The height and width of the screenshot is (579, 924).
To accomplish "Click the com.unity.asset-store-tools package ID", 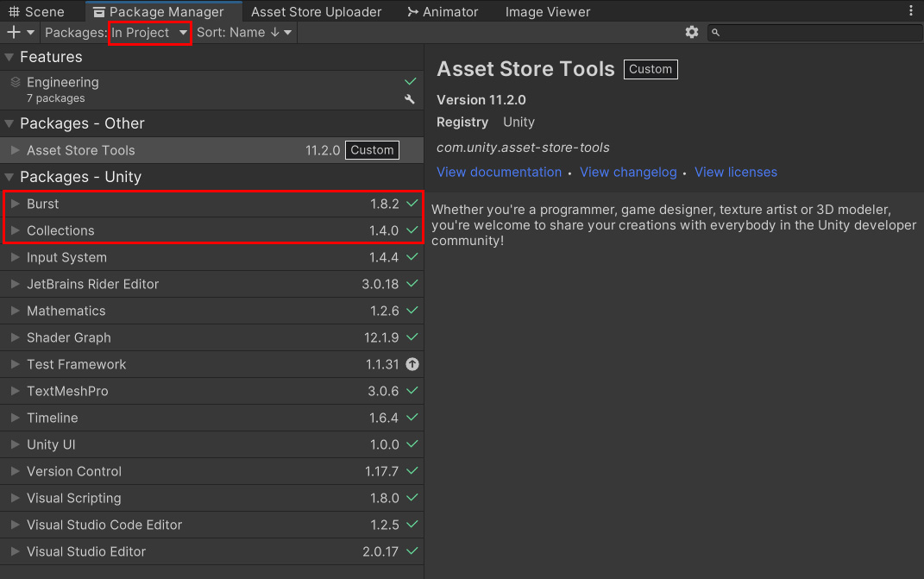I will 523,148.
